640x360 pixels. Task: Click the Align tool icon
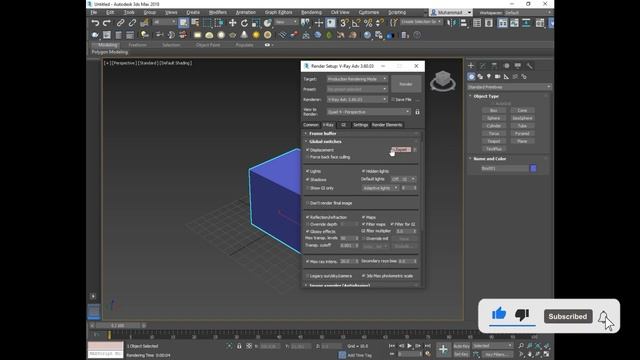pos(464,23)
